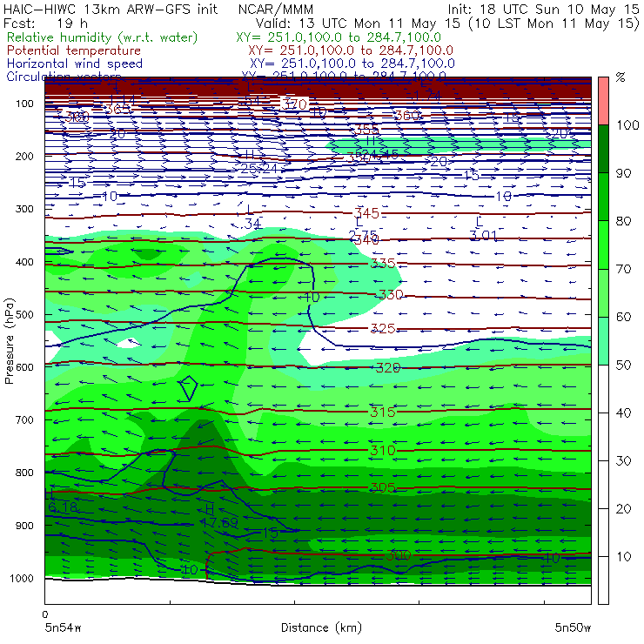Image resolution: width=644 pixels, height=644 pixels.
Task: Click the 700 hPa pressure axis tick label
Action: (24, 419)
